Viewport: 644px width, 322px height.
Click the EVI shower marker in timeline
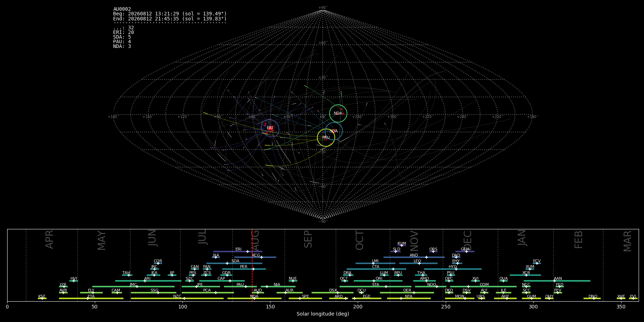pos(633,298)
